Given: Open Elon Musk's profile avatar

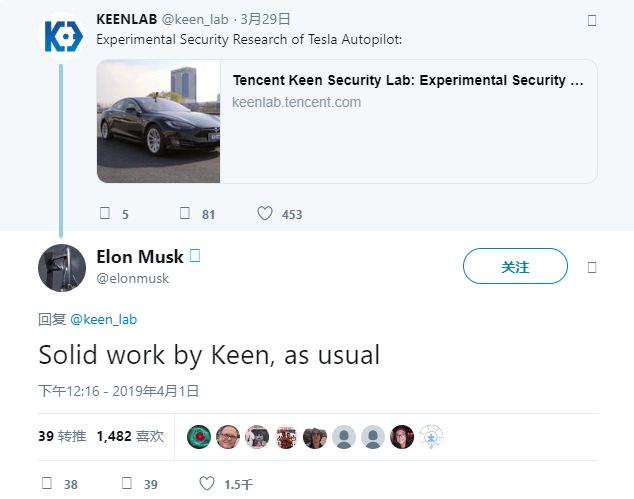Looking at the screenshot, I should click(62, 268).
